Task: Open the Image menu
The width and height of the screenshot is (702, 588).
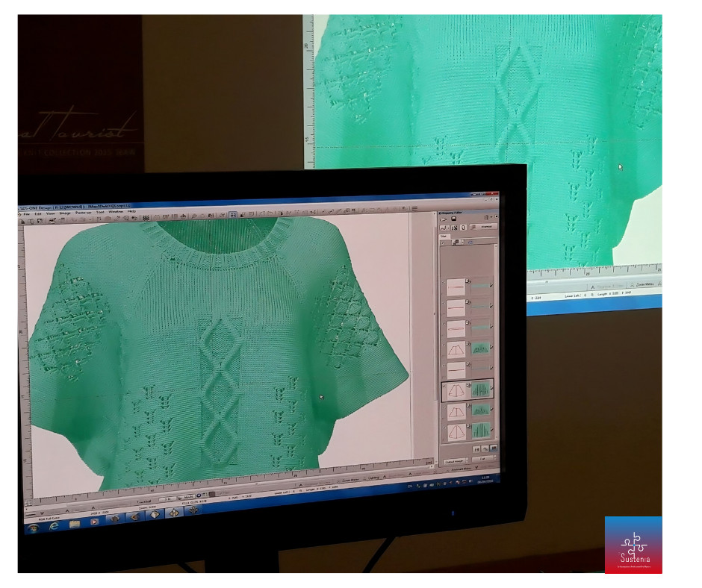Action: pos(65,213)
